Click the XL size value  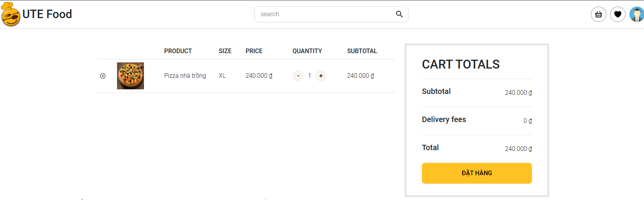[222, 76]
